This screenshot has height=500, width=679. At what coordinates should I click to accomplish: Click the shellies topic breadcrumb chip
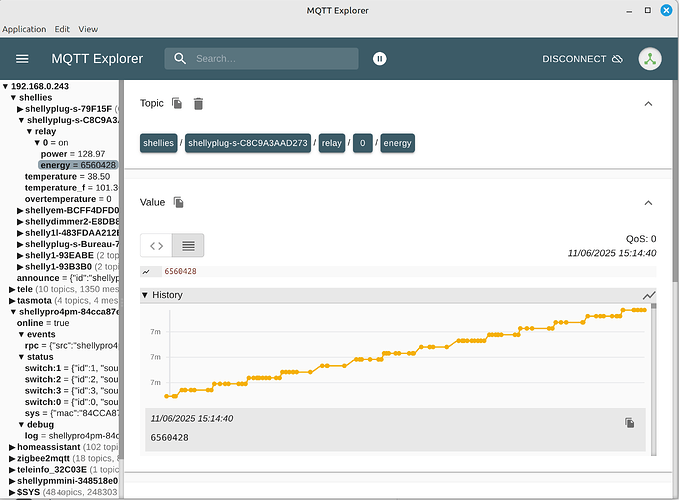(158, 143)
